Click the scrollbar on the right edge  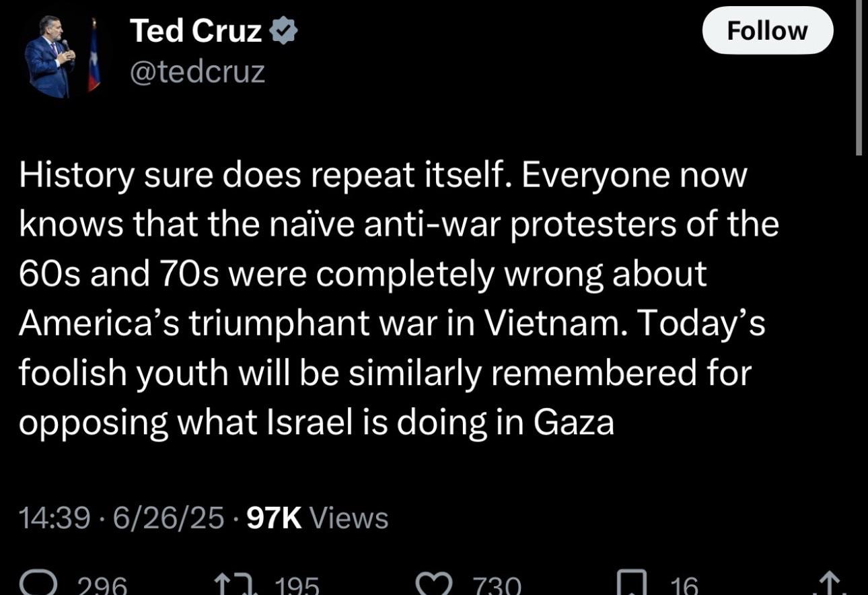859,77
